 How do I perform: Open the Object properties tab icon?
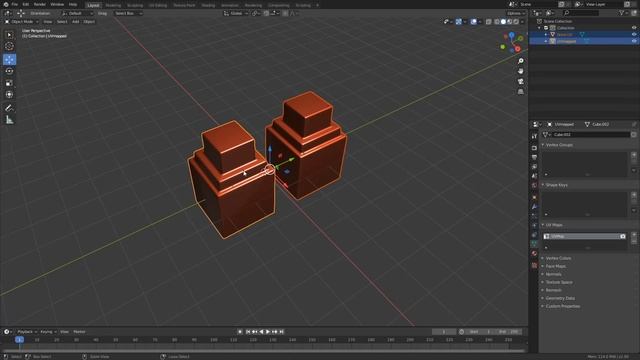coord(534,198)
